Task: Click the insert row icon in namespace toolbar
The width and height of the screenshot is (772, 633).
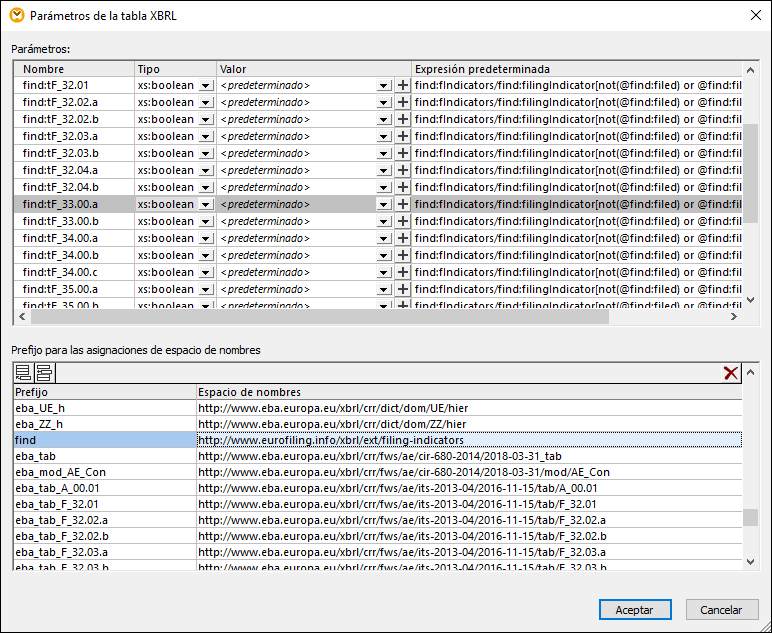Action: pyautogui.click(x=44, y=373)
